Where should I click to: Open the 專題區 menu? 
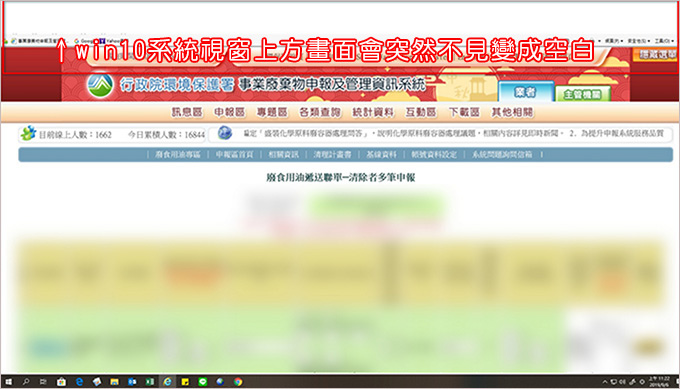272,112
